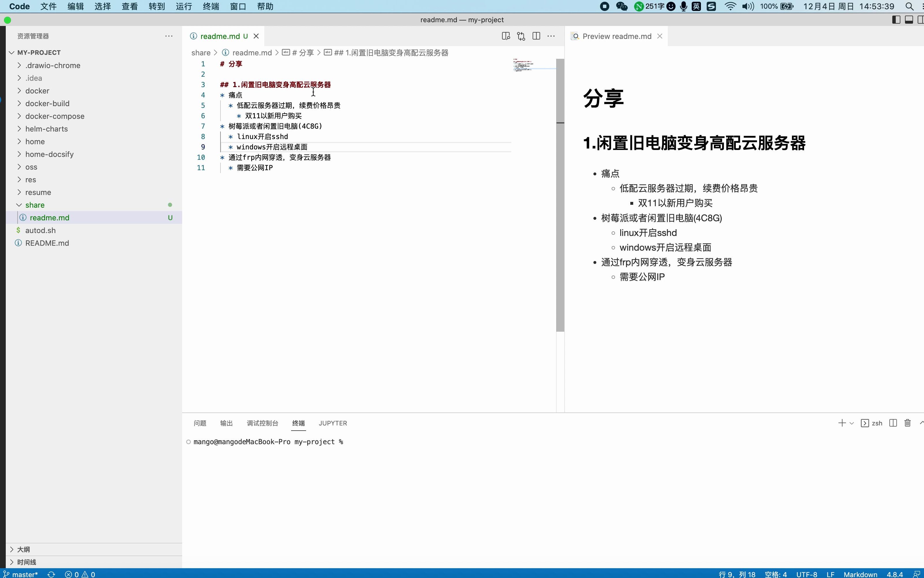This screenshot has height=578, width=924.
Task: Open preview to the side icon
Action: coord(506,36)
